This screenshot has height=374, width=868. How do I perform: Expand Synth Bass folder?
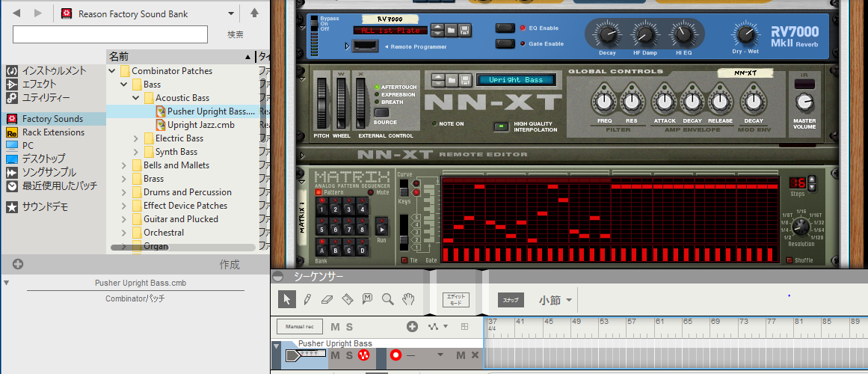(x=135, y=152)
